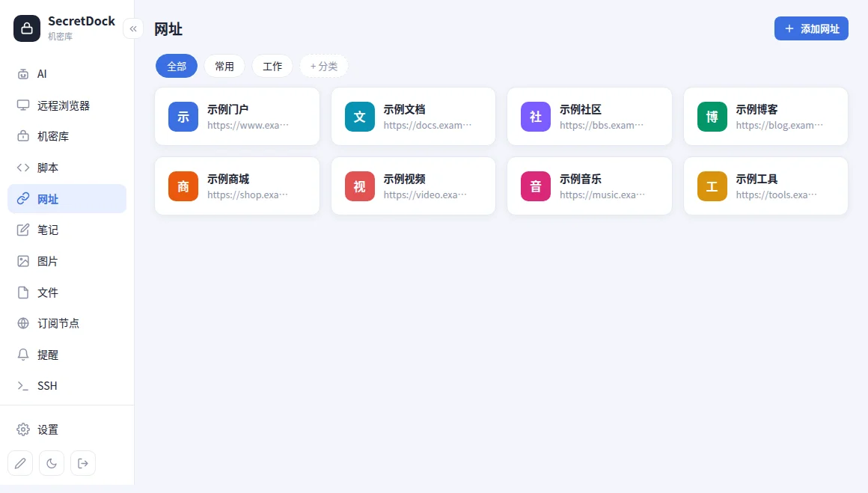Open the 笔记 edit-note icon

coord(22,230)
